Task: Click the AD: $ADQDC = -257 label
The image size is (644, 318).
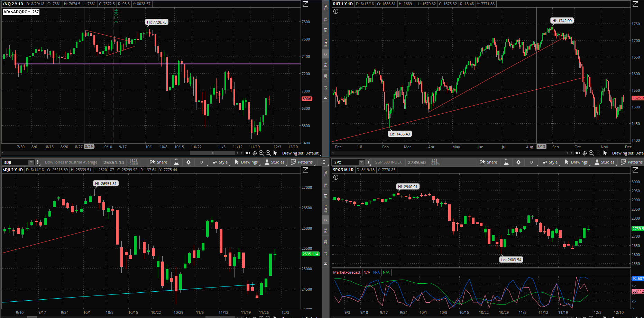Action: coord(21,12)
